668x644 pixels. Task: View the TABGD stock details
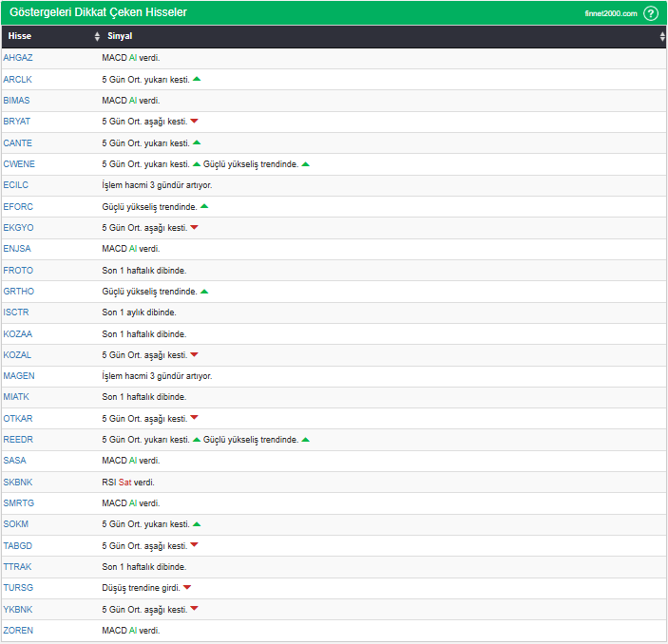[17, 546]
